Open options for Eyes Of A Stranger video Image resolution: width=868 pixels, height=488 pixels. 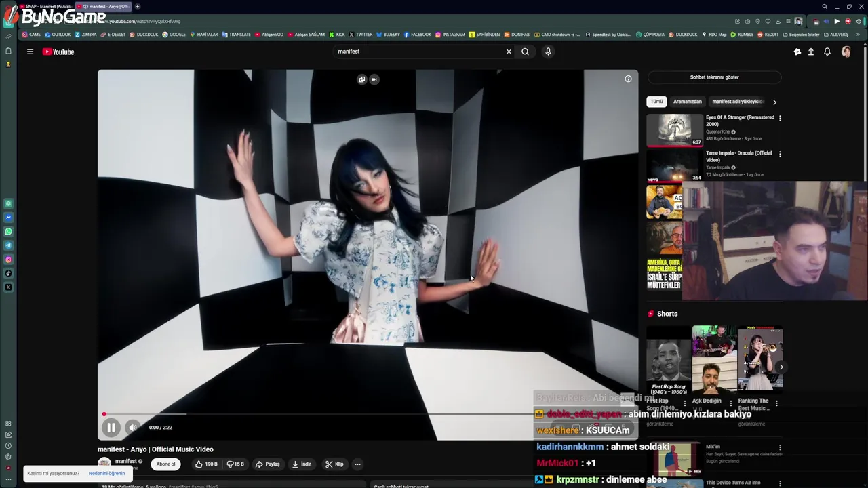(780, 118)
